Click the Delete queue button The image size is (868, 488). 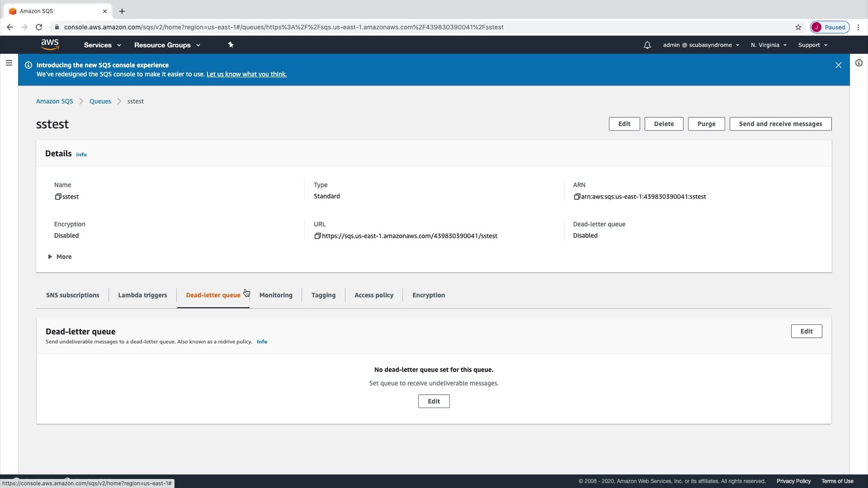click(x=664, y=124)
